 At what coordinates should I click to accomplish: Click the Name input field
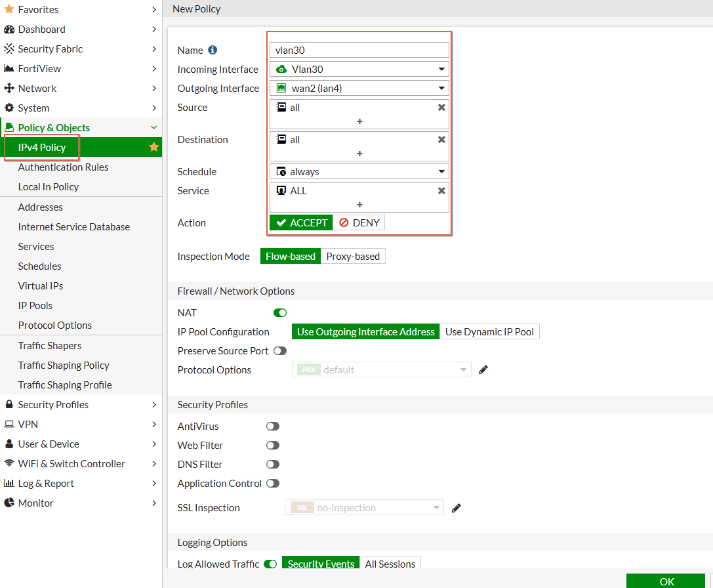click(x=359, y=50)
